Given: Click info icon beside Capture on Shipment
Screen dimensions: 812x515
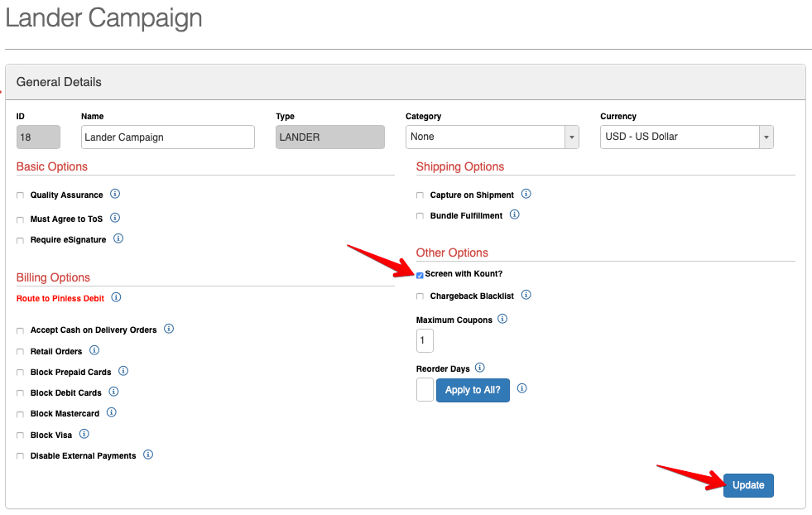Looking at the screenshot, I should point(526,195).
